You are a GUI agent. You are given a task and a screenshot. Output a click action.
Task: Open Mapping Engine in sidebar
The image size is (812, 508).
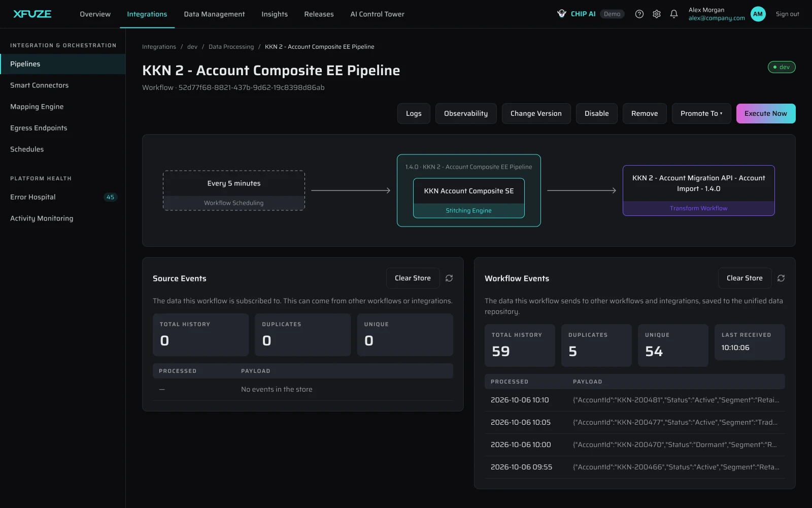62,107
